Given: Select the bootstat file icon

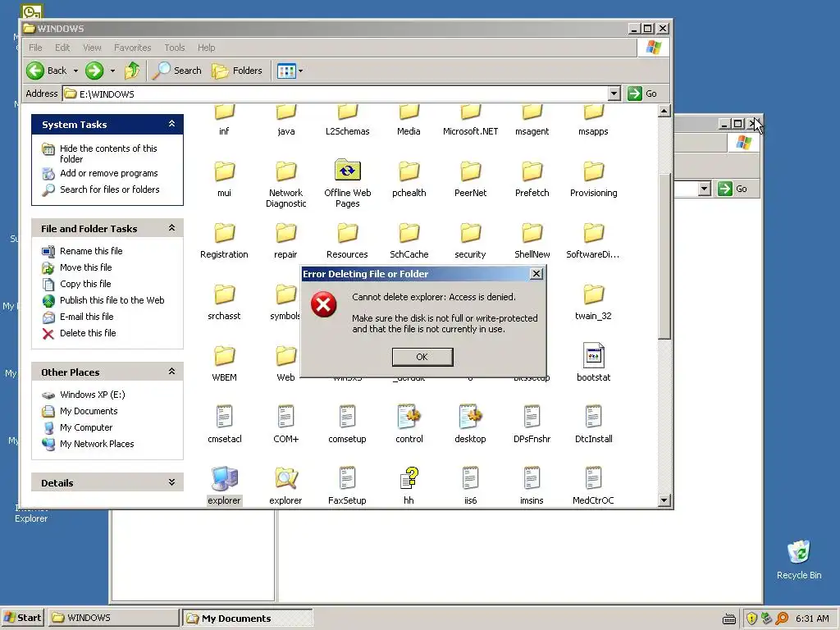Looking at the screenshot, I should 594,362.
